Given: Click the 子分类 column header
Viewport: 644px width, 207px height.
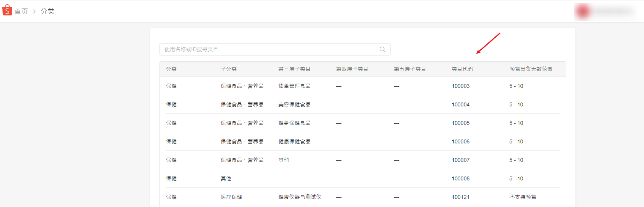Looking at the screenshot, I should coord(228,69).
